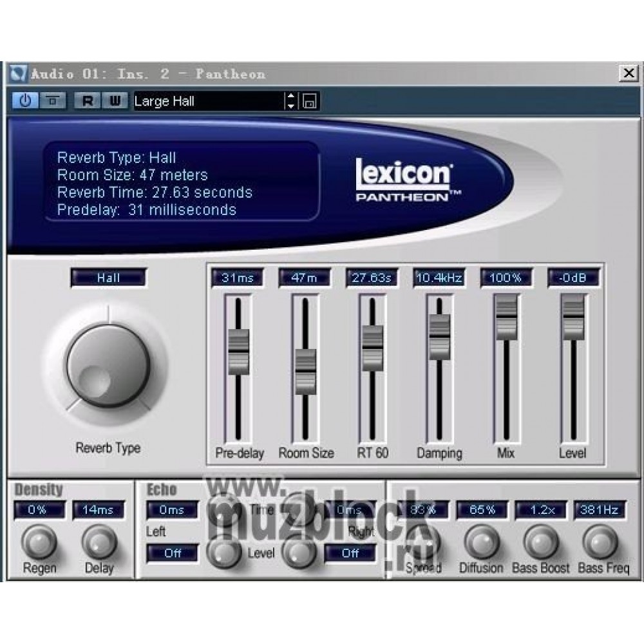Viewport: 644px width, 644px height.
Task: Click the Echo Left Level knob
Action: (x=224, y=552)
